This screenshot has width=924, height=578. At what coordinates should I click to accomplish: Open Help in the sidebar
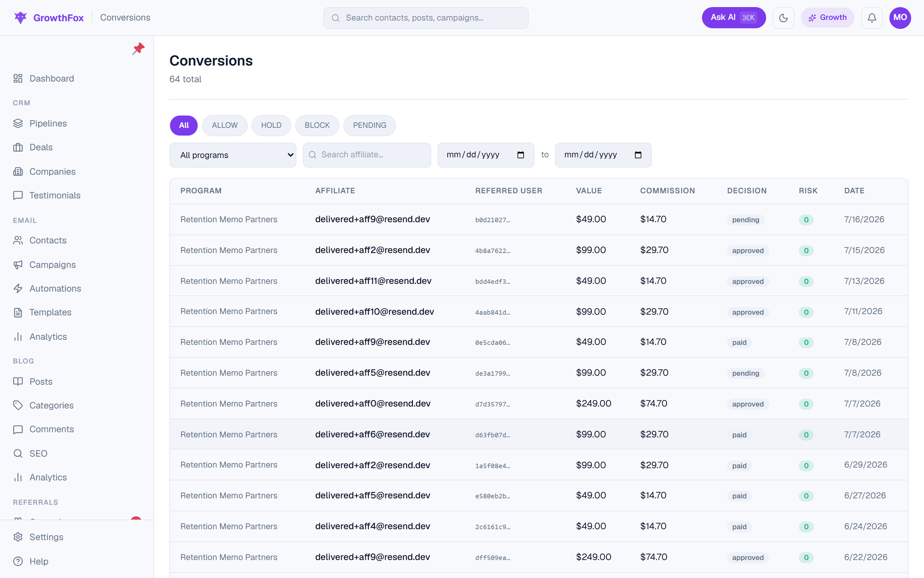39,561
